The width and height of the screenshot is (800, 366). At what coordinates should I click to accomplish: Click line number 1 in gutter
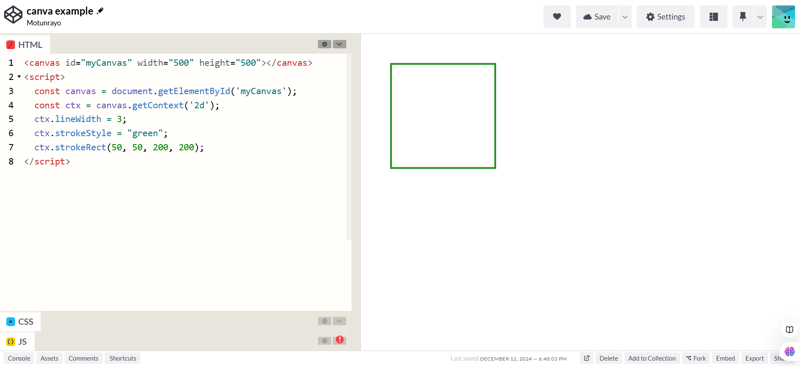tap(11, 63)
